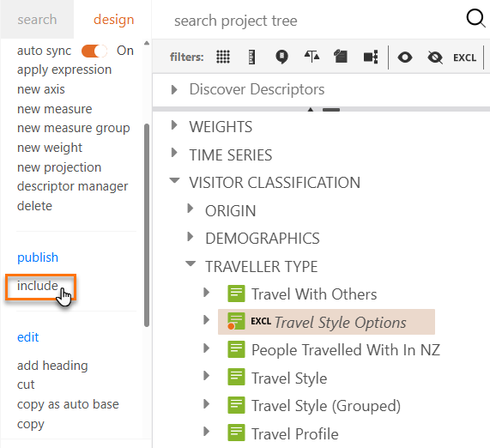Expand Travel Profile
Image resolution: width=490 pixels, height=448 pixels.
pyautogui.click(x=206, y=432)
